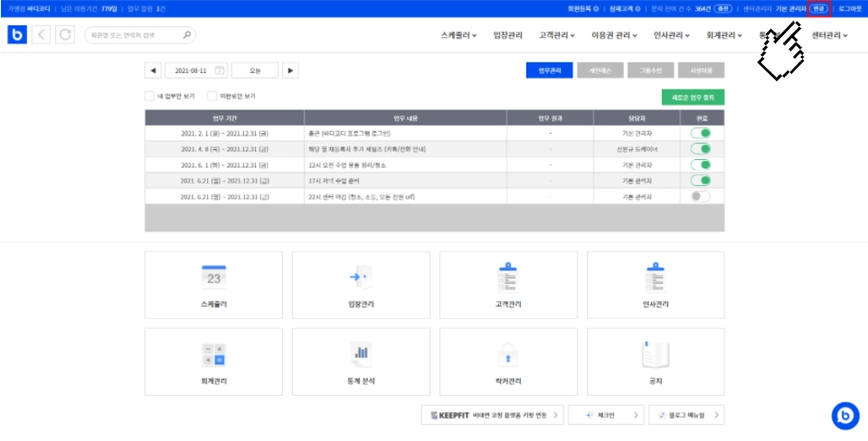Expand the 회계관리 menu dropdown
The width and height of the screenshot is (868, 441).
coord(724,35)
